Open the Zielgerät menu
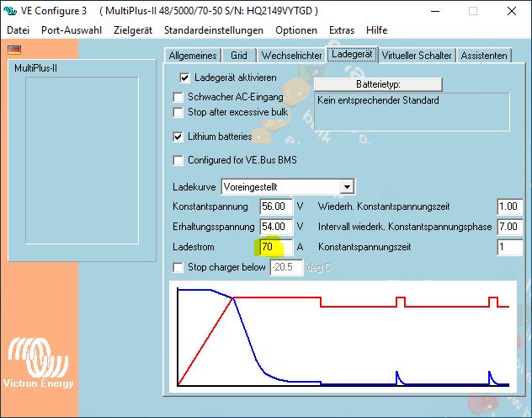 (133, 30)
